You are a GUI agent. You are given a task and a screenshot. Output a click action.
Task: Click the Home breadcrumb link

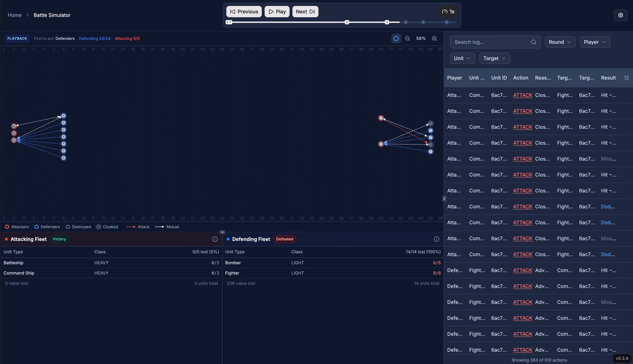pos(15,15)
